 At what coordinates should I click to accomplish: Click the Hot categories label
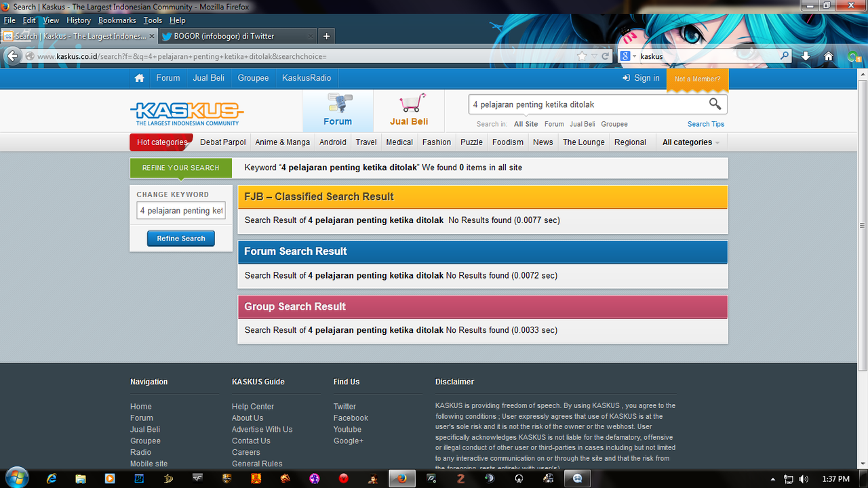[162, 142]
